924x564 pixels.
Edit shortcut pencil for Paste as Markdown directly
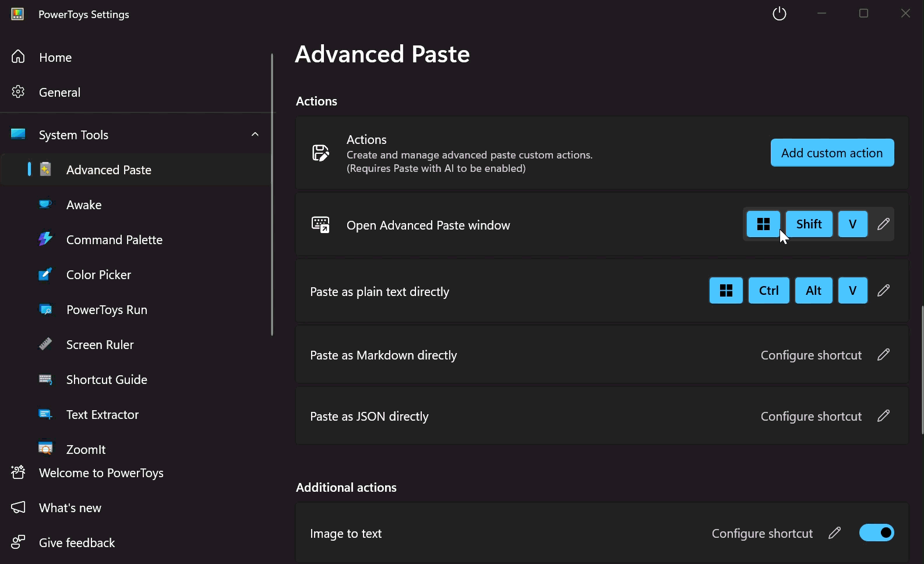(x=883, y=354)
